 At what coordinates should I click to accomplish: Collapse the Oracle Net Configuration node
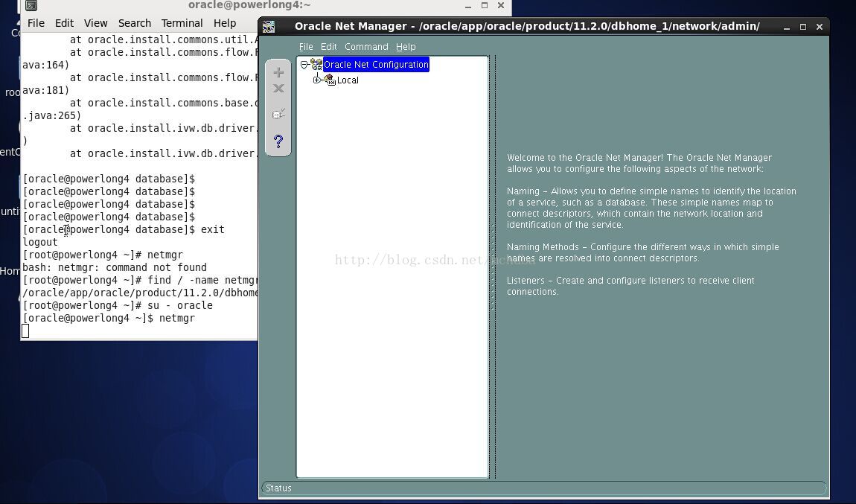pos(304,65)
